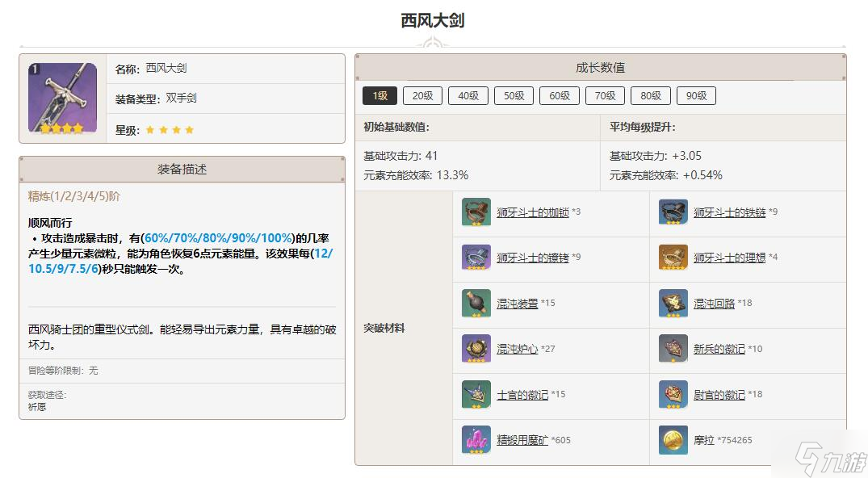Click the 混沌回路 material icon
This screenshot has width=868, height=478.
673,304
